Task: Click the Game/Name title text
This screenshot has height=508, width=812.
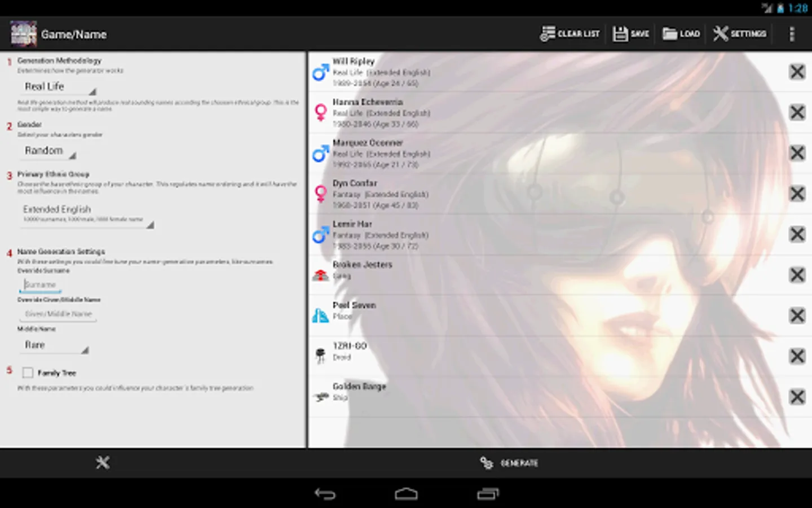Action: (x=74, y=34)
